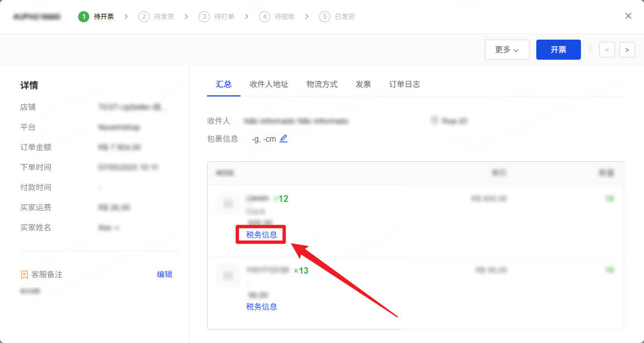
Task: Open the 物流方式 tab
Action: click(322, 84)
